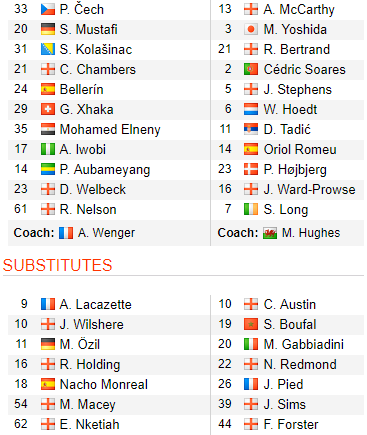Click the Czech flag beside P. Čech
This screenshot has height=435, width=367.
pos(48,9)
